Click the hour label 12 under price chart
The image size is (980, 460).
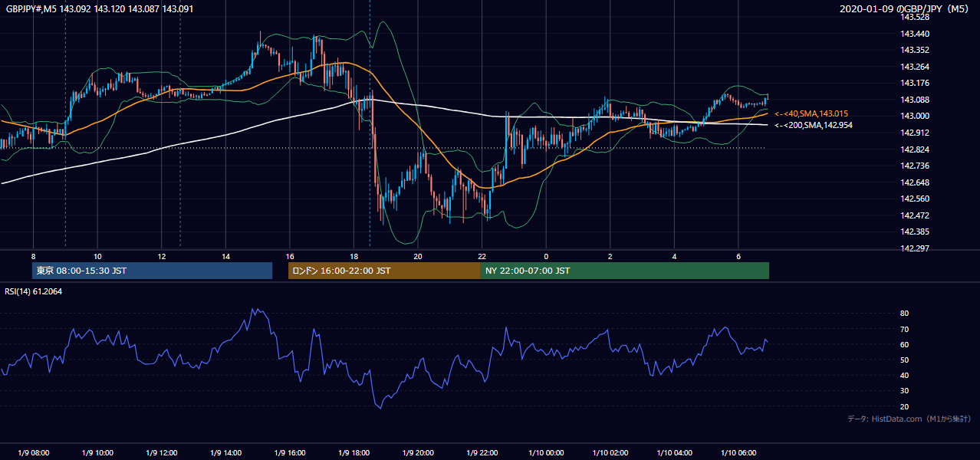click(162, 256)
